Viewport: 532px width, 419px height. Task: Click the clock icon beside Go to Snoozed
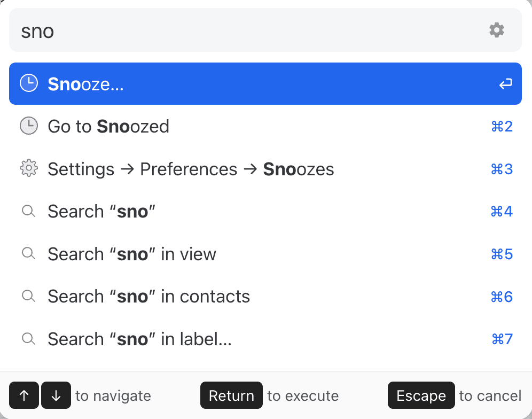coord(29,126)
